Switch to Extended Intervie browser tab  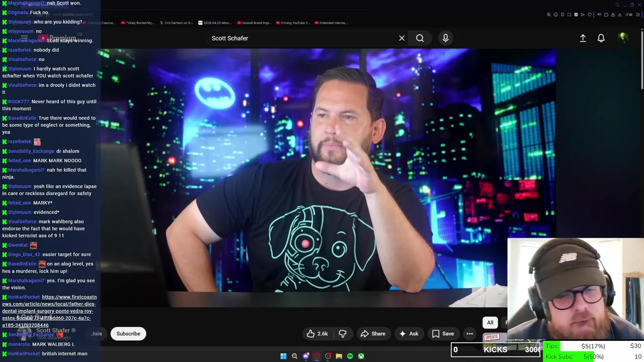[330, 23]
